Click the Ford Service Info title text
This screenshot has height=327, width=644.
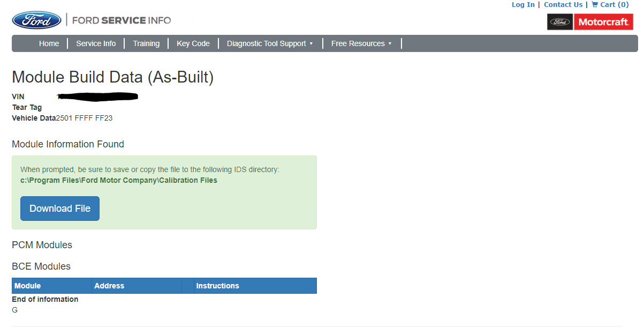(x=122, y=20)
